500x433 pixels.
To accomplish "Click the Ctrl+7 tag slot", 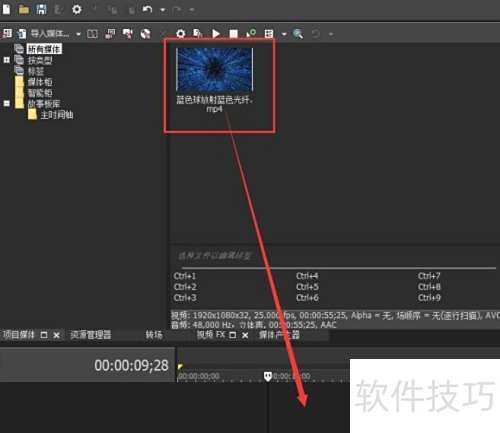I will [x=429, y=276].
